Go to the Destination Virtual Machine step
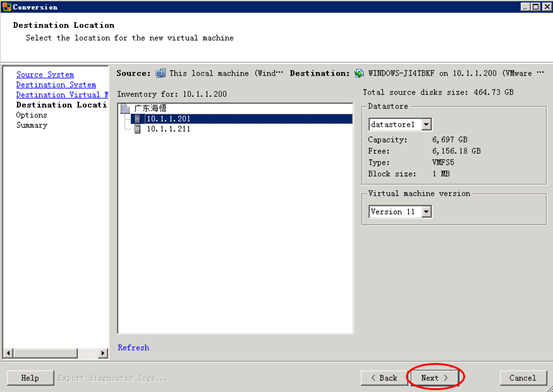Image resolution: width=553 pixels, height=392 pixels. (x=62, y=95)
